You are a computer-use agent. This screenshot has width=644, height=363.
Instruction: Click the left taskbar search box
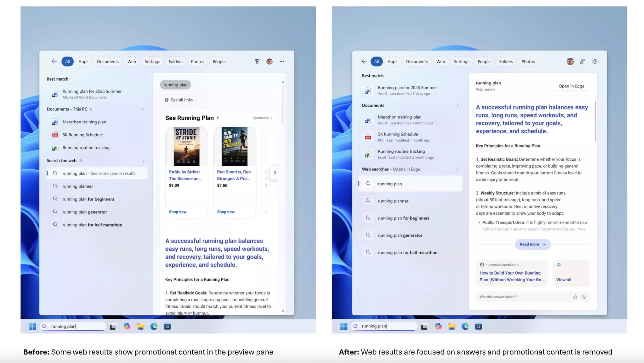click(x=73, y=326)
